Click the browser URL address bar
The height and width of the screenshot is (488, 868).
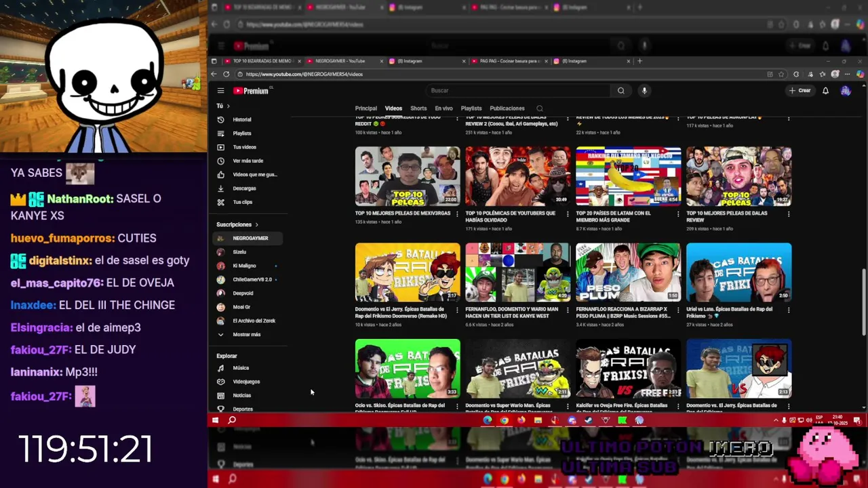pyautogui.click(x=502, y=74)
